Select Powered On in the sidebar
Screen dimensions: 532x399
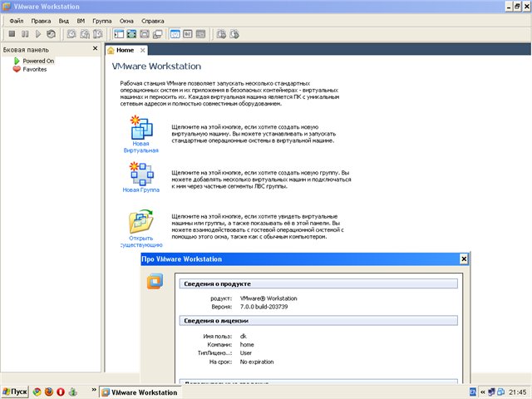38,61
